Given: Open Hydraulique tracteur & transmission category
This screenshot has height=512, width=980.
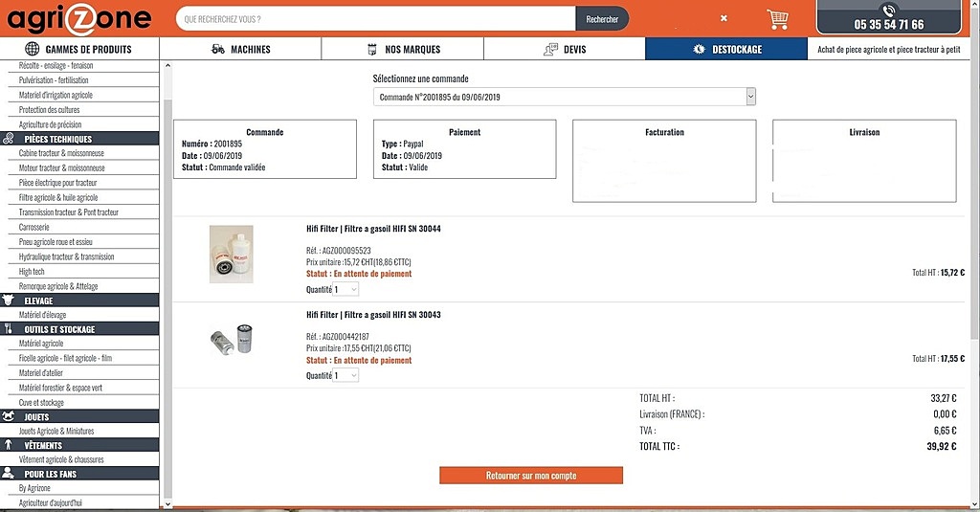Looking at the screenshot, I should point(66,256).
